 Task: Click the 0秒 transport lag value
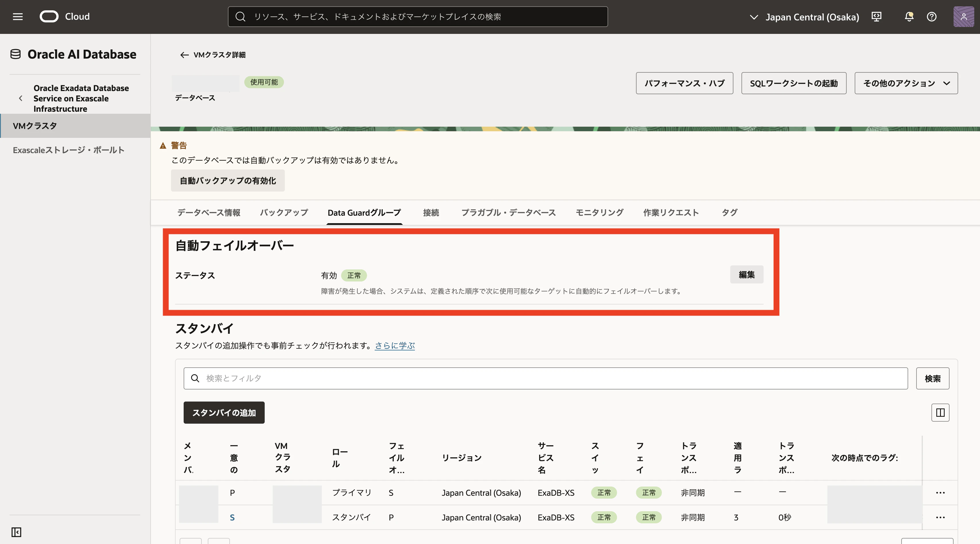coord(785,517)
